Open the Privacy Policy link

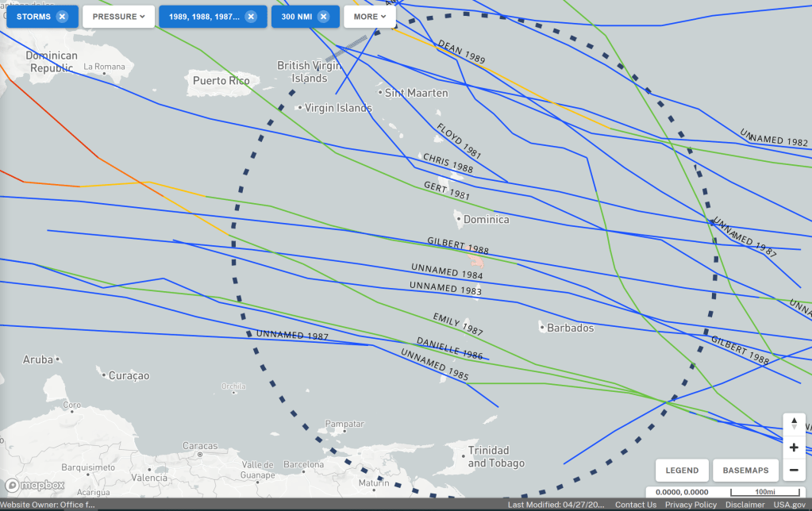(x=691, y=505)
